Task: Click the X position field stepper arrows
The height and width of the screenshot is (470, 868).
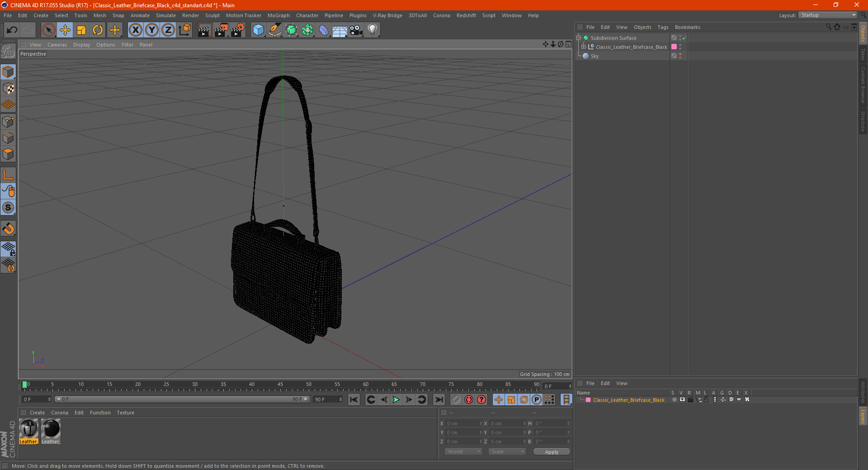Action: (481, 423)
